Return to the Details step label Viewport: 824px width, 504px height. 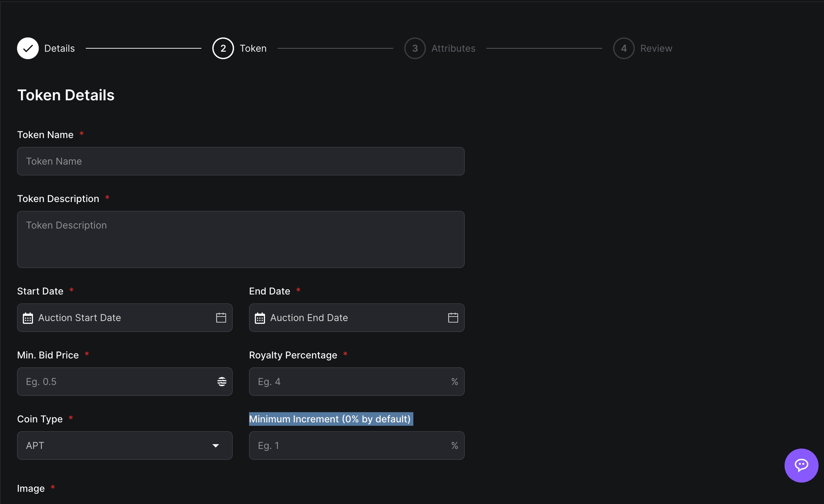tap(59, 48)
